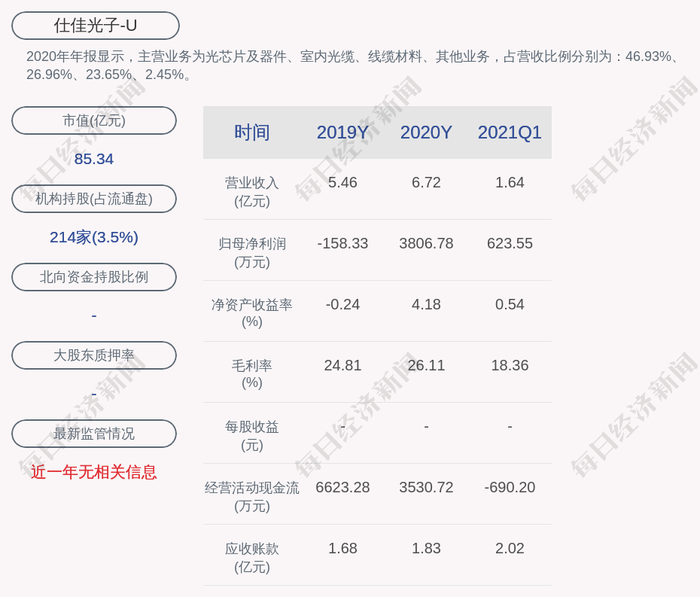Click the red text 近一年无相关信息
The width and height of the screenshot is (700, 597).
(x=94, y=472)
